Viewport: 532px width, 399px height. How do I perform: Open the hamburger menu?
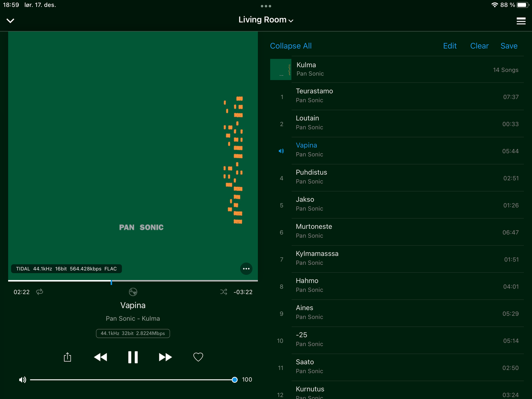521,21
